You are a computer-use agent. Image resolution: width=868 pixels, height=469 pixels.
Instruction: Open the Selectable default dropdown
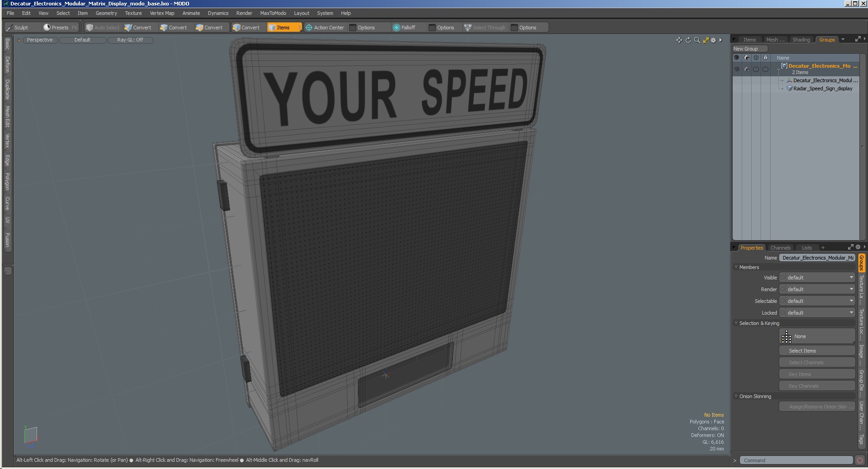820,301
